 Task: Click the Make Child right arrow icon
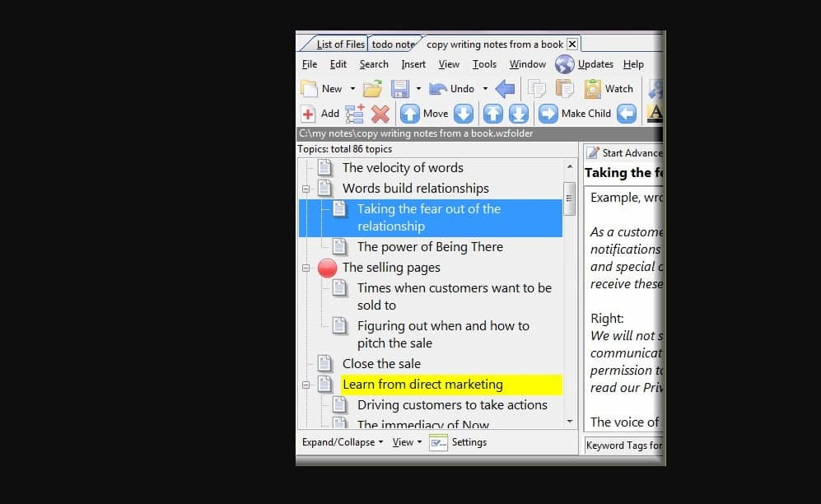click(548, 114)
